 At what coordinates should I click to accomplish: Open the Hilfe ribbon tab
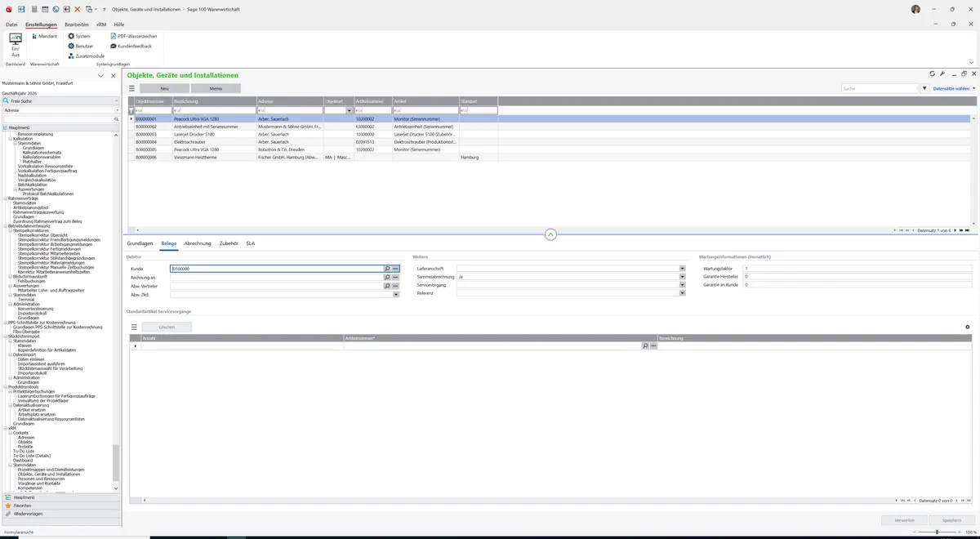(x=119, y=24)
